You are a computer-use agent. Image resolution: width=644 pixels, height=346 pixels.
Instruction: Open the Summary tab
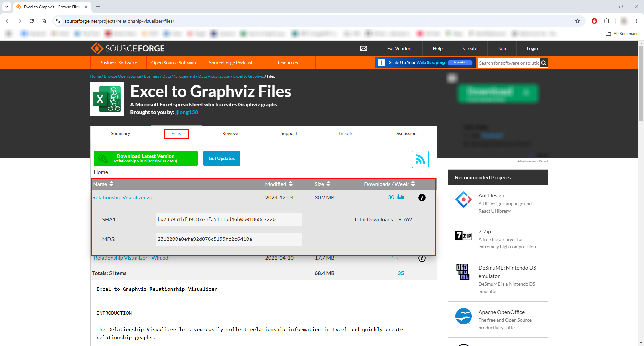[x=120, y=133]
